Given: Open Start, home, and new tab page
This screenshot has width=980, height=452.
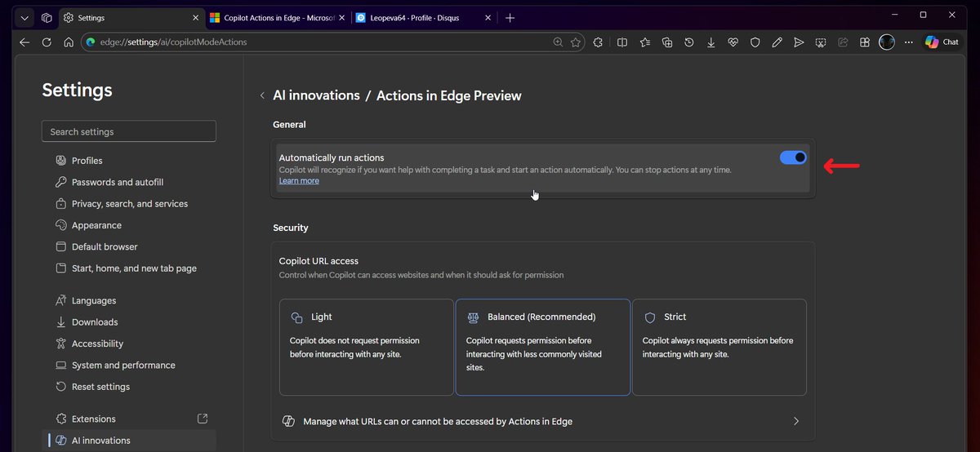Looking at the screenshot, I should click(x=129, y=268).
